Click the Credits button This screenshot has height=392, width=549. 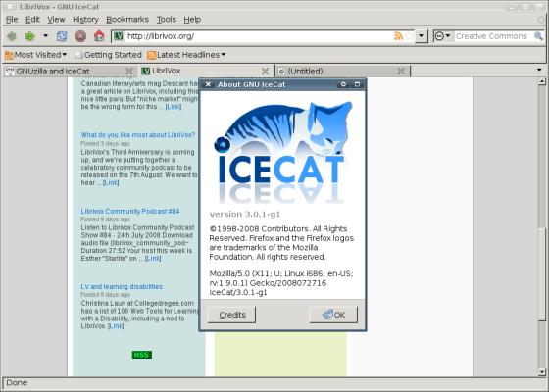pos(231,315)
